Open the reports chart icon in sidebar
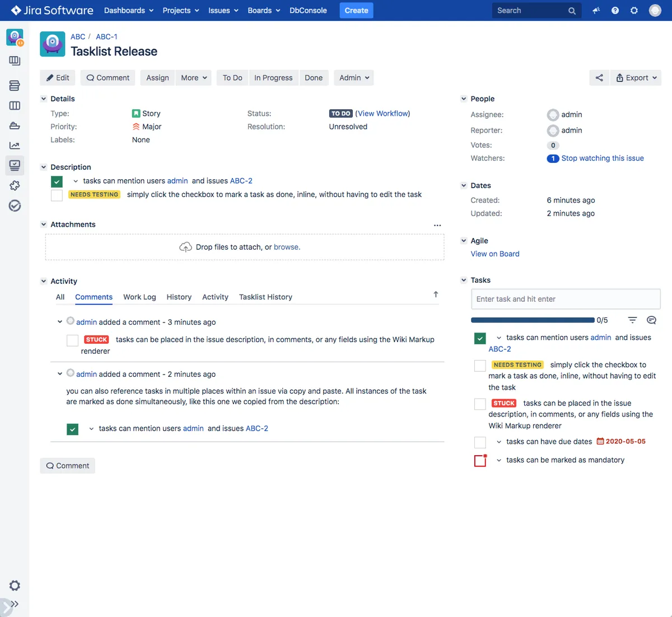 tap(15, 146)
